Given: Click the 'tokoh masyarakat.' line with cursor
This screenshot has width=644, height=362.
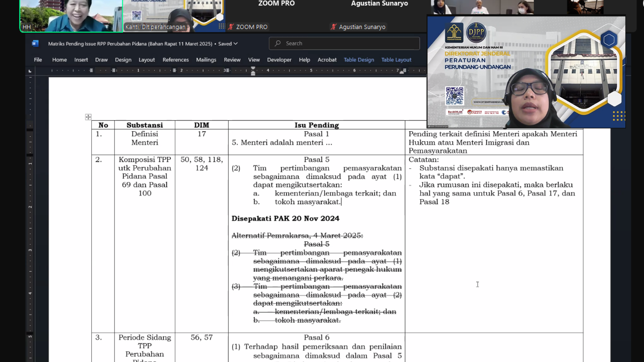Looking at the screenshot, I should 308,202.
